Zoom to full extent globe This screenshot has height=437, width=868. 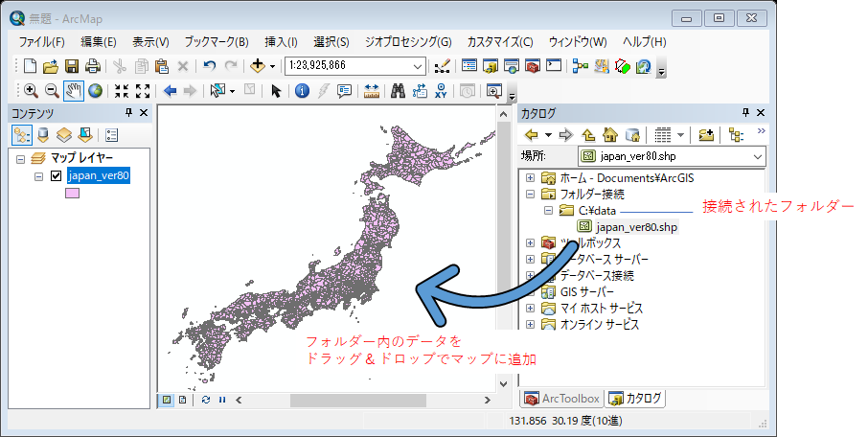tap(95, 90)
